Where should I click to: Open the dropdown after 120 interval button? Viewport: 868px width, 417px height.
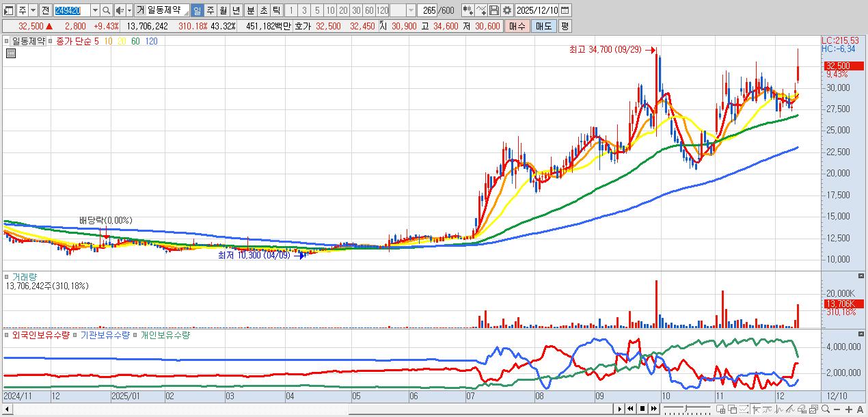point(411,10)
